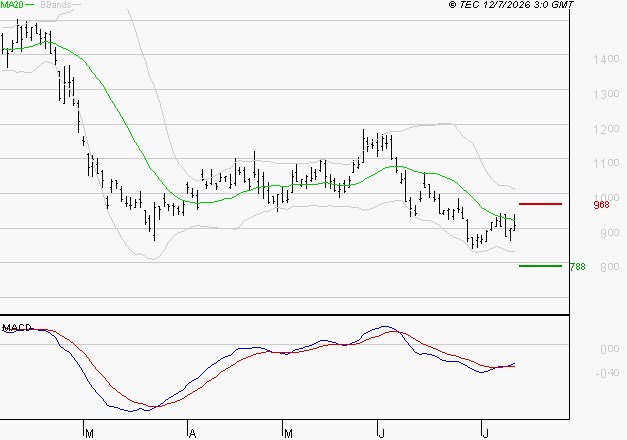Click the red 968 resistance line
Screen dimensions: 627x440
540,204
